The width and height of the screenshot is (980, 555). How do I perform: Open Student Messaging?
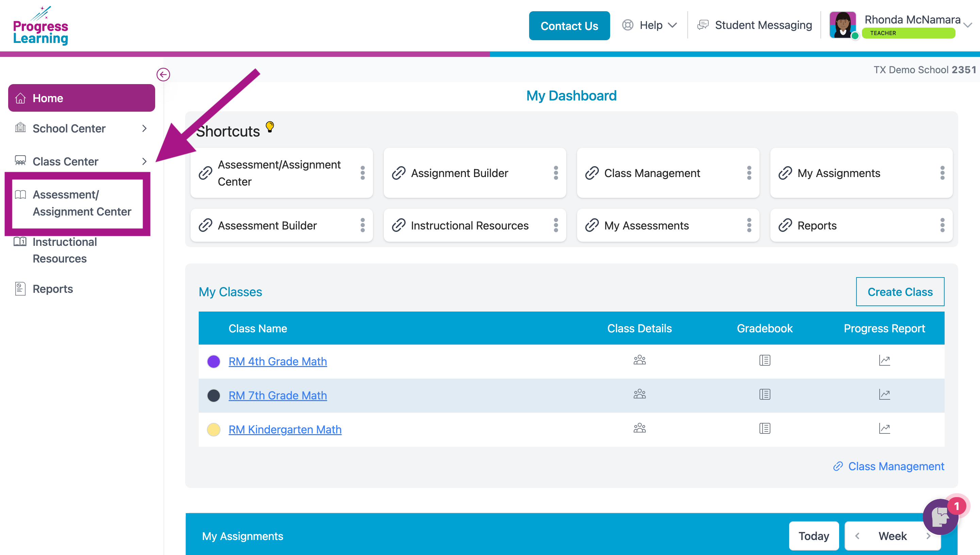754,25
